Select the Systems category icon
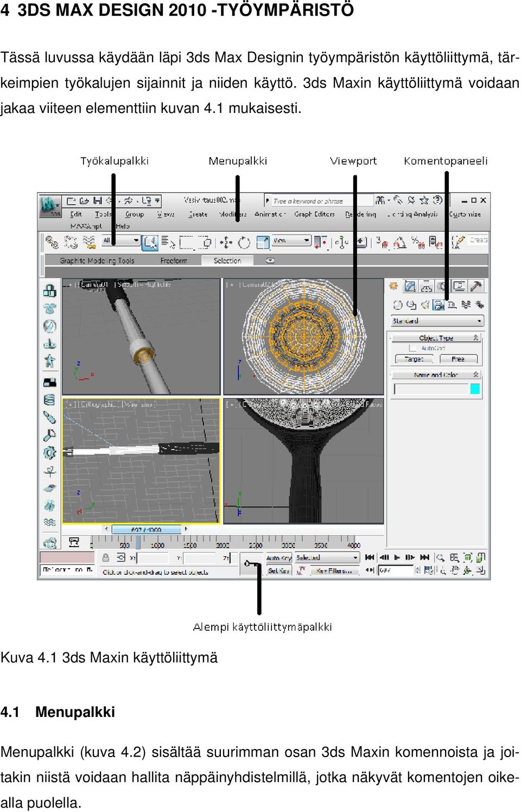Screen dimensions: 521x812 click(x=479, y=305)
